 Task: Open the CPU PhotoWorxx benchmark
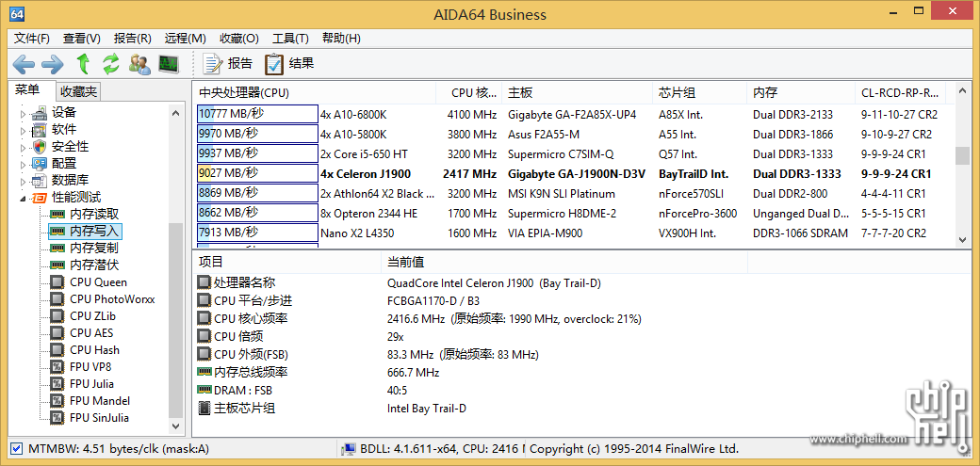[x=112, y=299]
